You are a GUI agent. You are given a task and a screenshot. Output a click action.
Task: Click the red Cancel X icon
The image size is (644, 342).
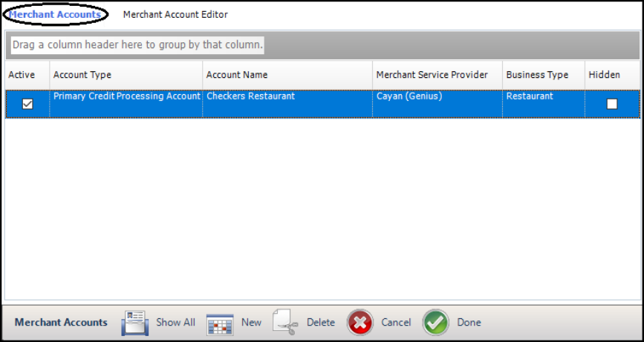pos(360,323)
